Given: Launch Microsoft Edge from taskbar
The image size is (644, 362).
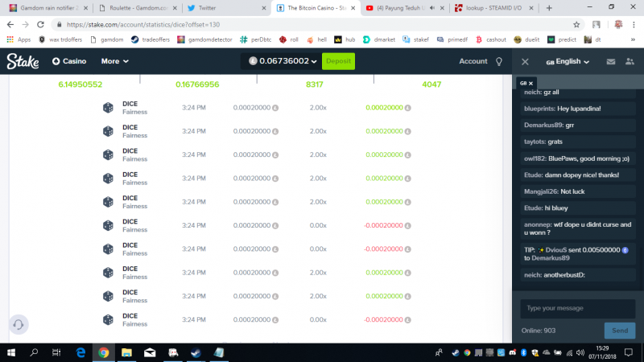Looking at the screenshot, I should coord(80,352).
